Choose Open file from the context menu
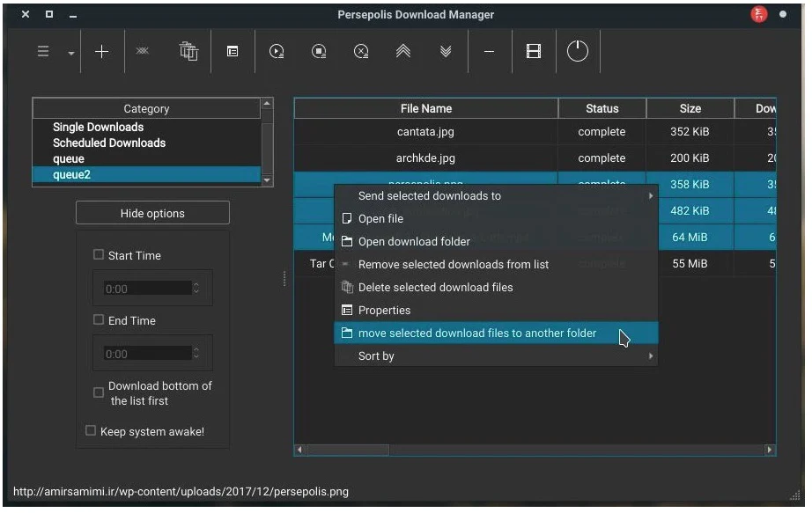 (496, 219)
